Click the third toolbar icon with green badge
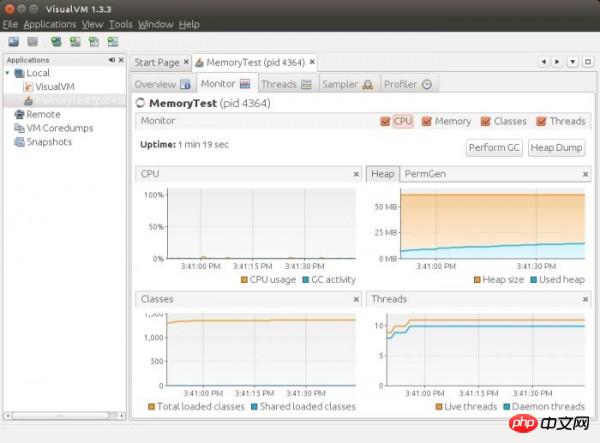Image resolution: width=600 pixels, height=443 pixels. point(56,41)
